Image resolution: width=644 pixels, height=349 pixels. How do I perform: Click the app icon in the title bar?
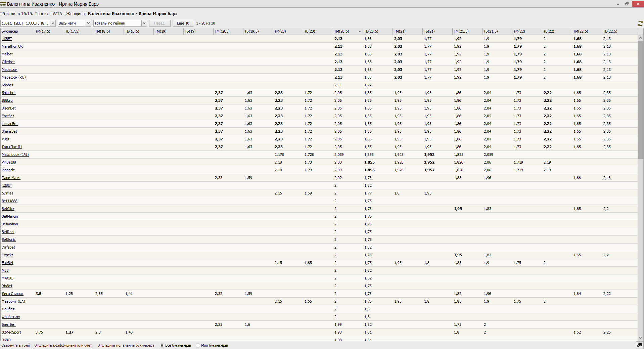pos(3,4)
